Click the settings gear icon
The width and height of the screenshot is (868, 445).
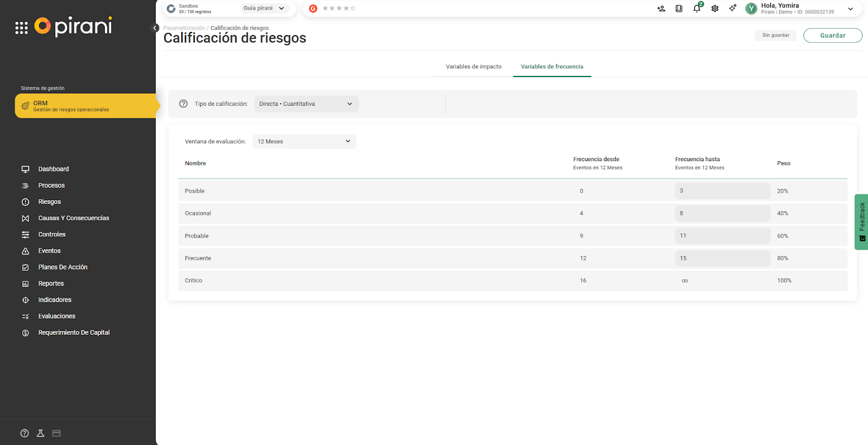point(715,9)
